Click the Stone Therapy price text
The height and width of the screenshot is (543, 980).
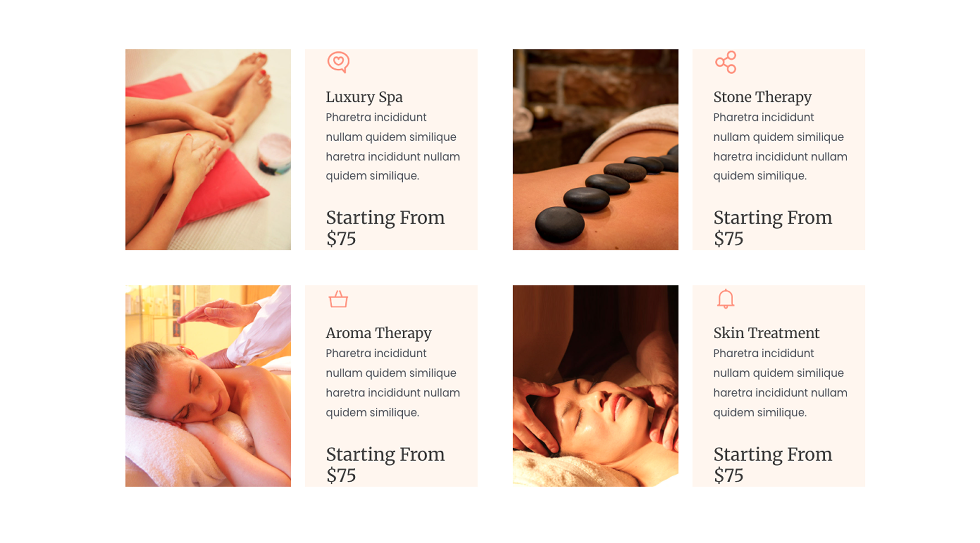773,228
